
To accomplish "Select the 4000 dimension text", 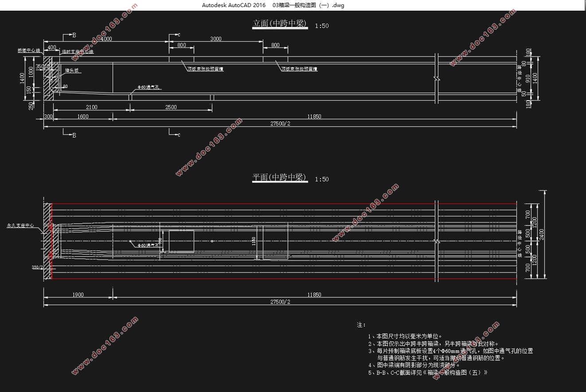I will tap(106, 39).
